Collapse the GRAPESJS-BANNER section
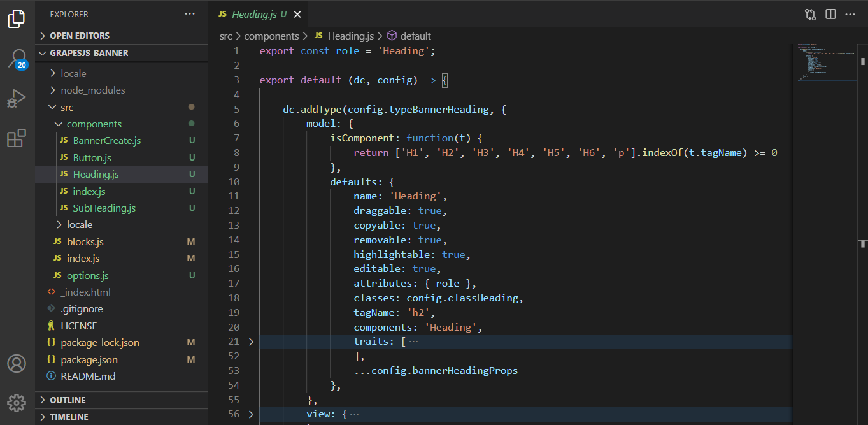 point(121,53)
